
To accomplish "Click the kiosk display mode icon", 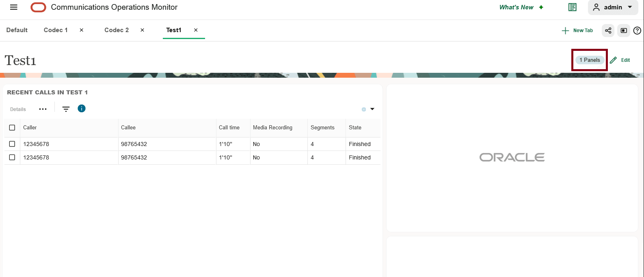I will pyautogui.click(x=624, y=31).
